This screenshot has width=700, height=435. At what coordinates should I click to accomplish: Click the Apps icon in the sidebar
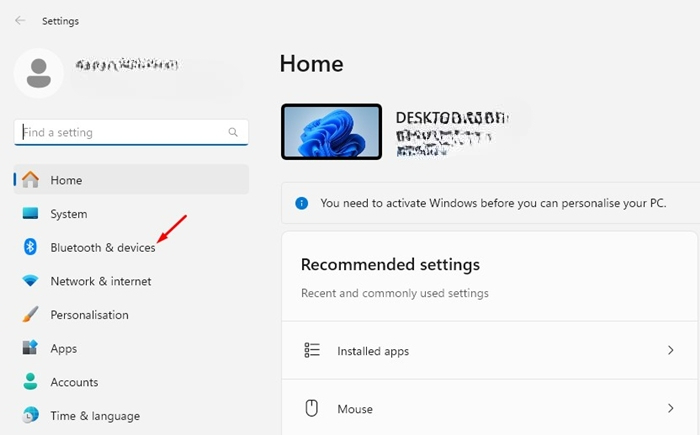30,347
